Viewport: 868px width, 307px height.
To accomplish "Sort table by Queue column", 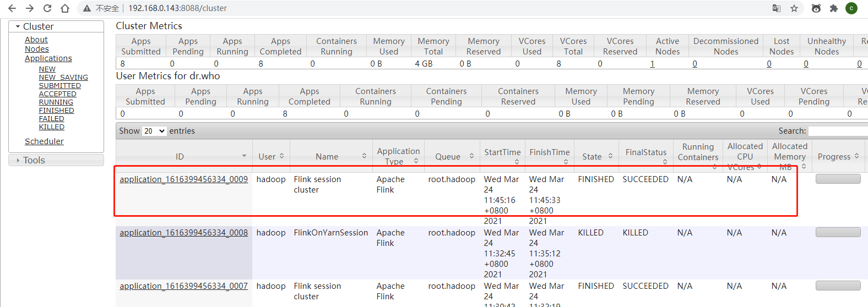I will coord(452,156).
